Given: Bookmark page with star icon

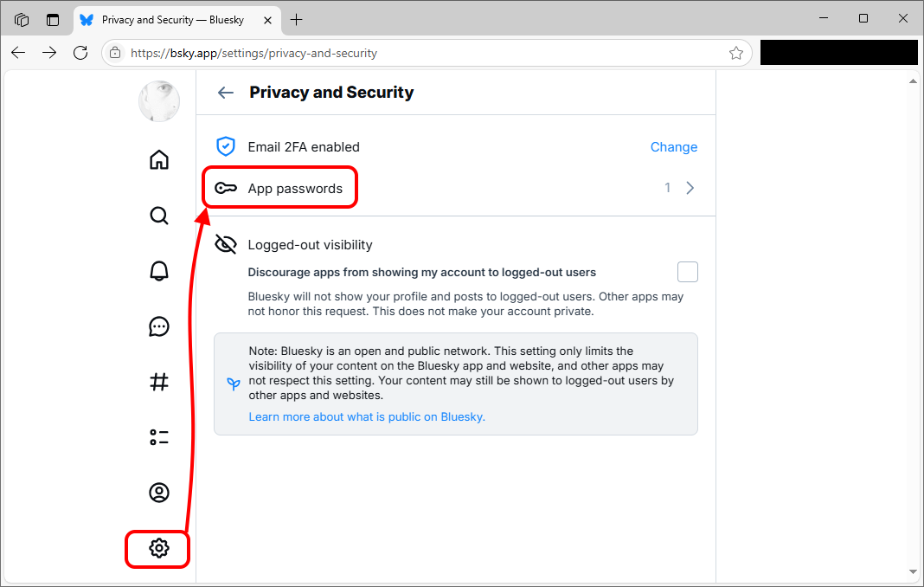Looking at the screenshot, I should [735, 53].
